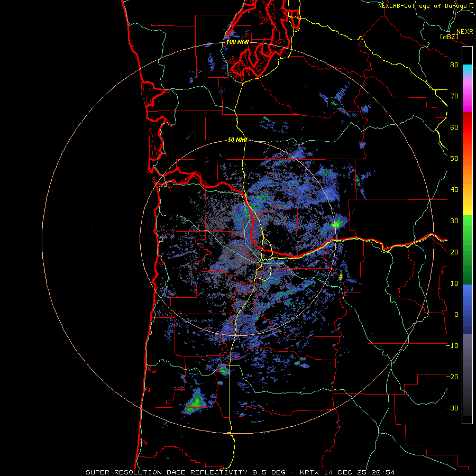The image size is (476, 476).
Task: Click the "50 NMI" range ring label
Action: click(237, 140)
